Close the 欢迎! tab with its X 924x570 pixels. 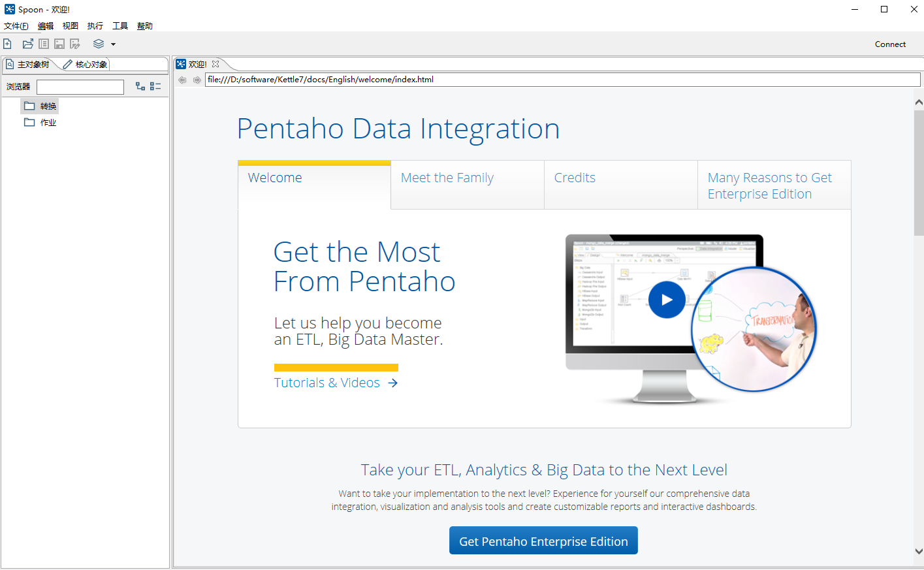click(x=215, y=64)
